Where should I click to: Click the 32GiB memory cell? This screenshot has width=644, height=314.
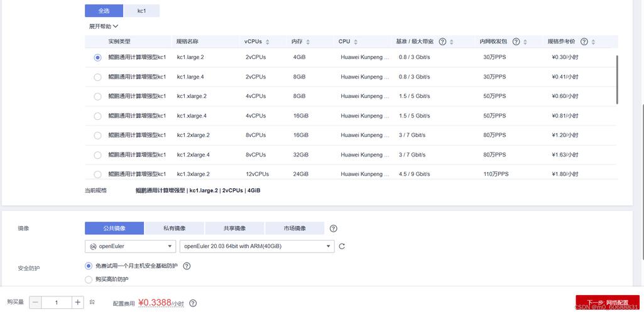tap(301, 154)
